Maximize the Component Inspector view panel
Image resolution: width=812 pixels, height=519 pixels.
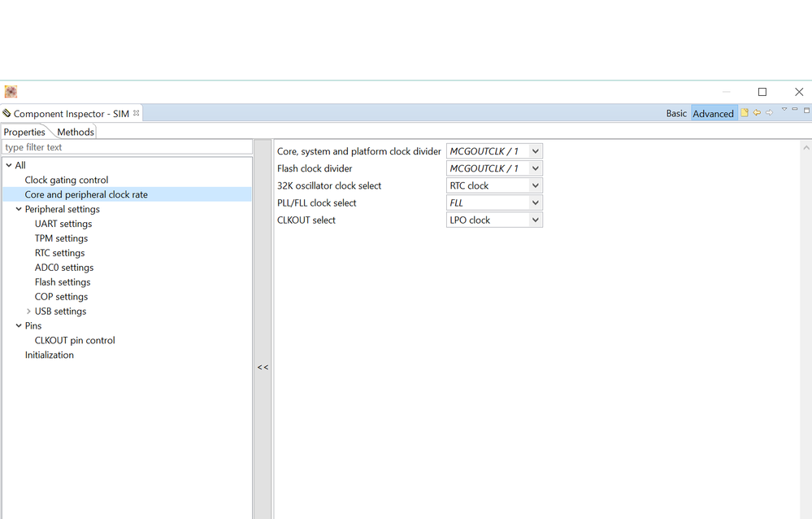[806, 110]
